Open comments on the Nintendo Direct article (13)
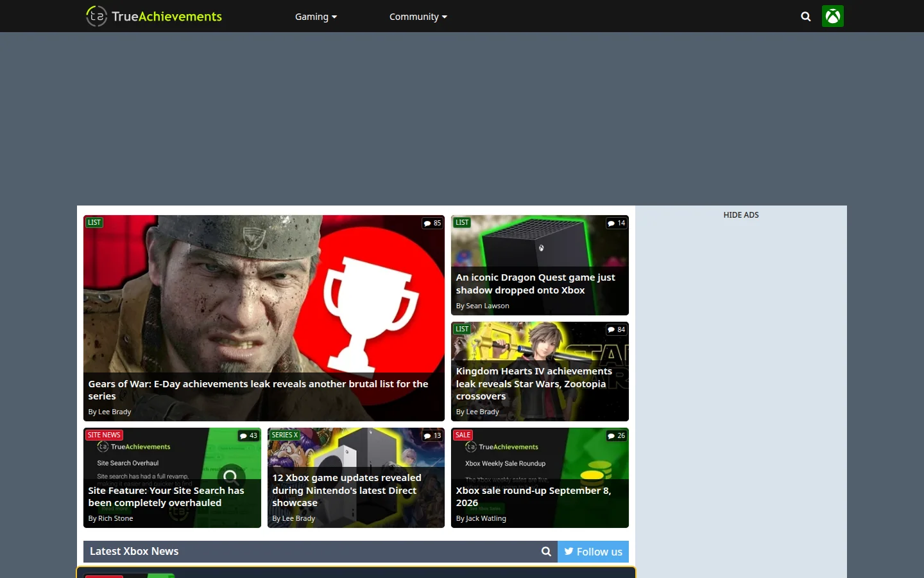Screen dimensions: 924x578 point(432,435)
